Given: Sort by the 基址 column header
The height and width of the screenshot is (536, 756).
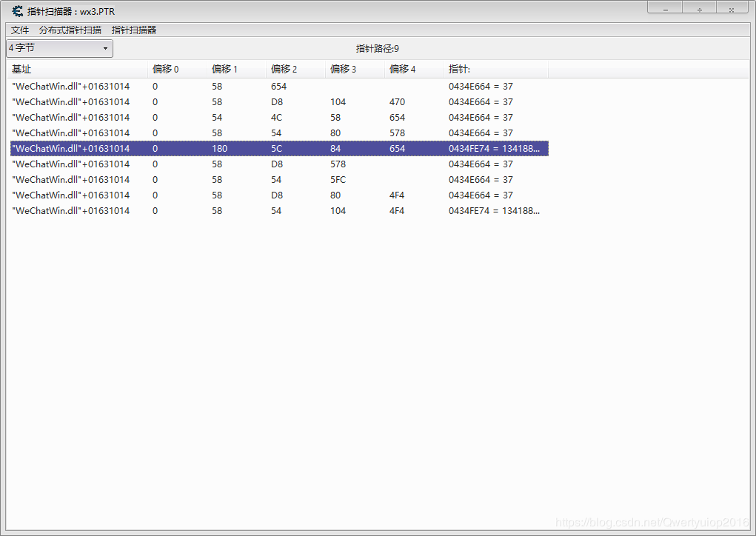Looking at the screenshot, I should tap(78, 69).
